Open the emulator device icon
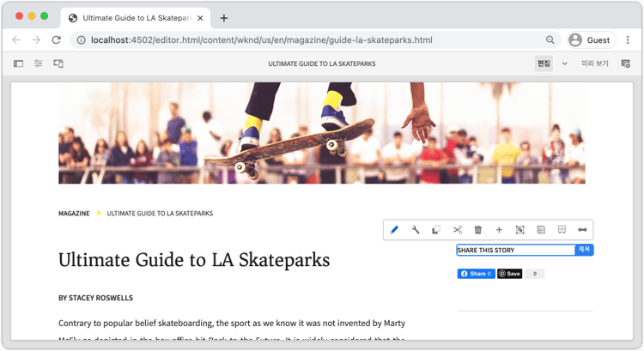Image resolution: width=644 pixels, height=351 pixels. click(58, 64)
